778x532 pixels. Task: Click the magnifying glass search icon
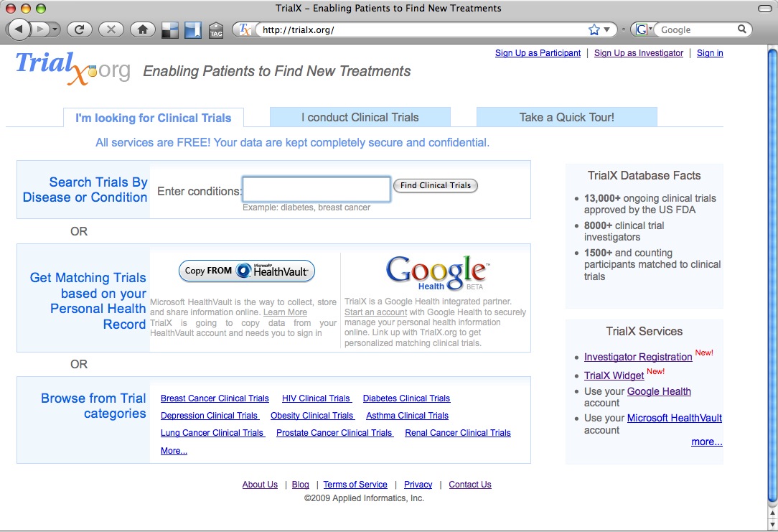[742, 29]
